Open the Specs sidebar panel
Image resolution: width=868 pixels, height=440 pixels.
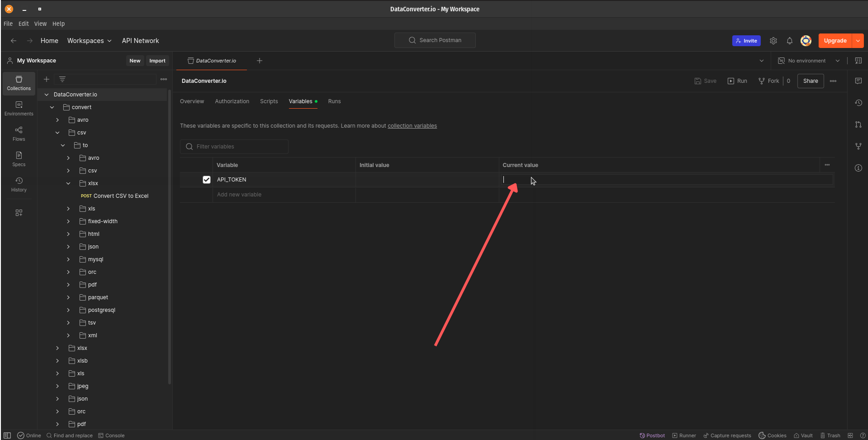pyautogui.click(x=19, y=159)
